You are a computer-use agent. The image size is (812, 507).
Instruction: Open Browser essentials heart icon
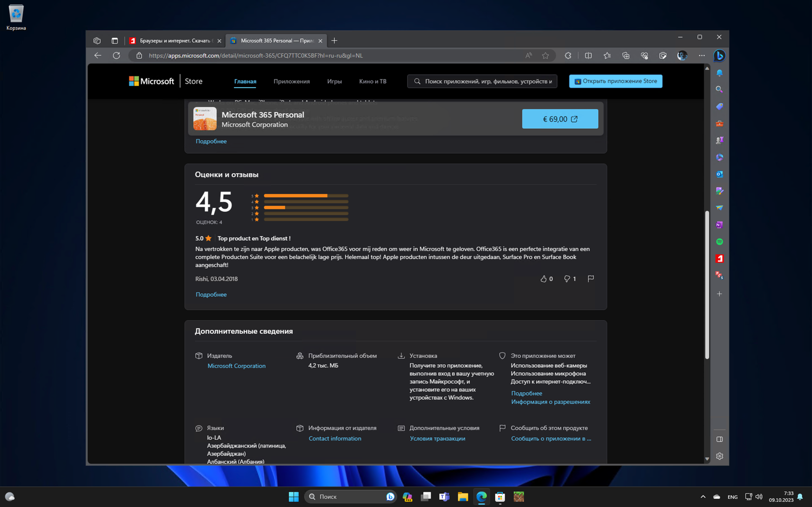(644, 55)
